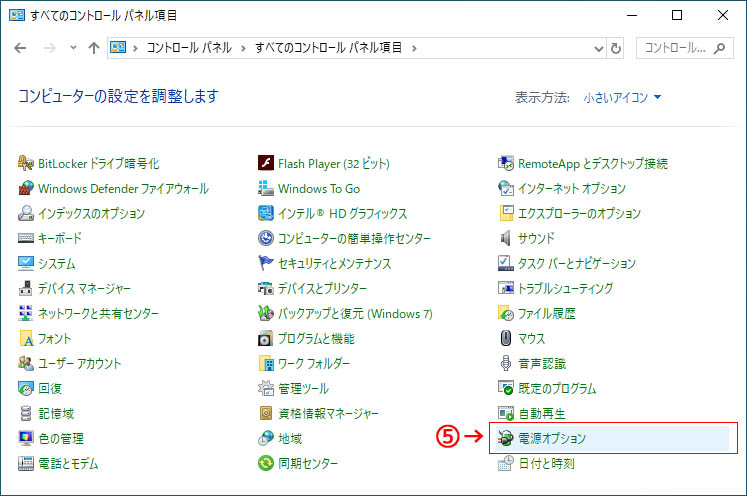The width and height of the screenshot is (747, 496).
Task: Click the コントロール パネル breadcrumb
Action: pos(189,48)
